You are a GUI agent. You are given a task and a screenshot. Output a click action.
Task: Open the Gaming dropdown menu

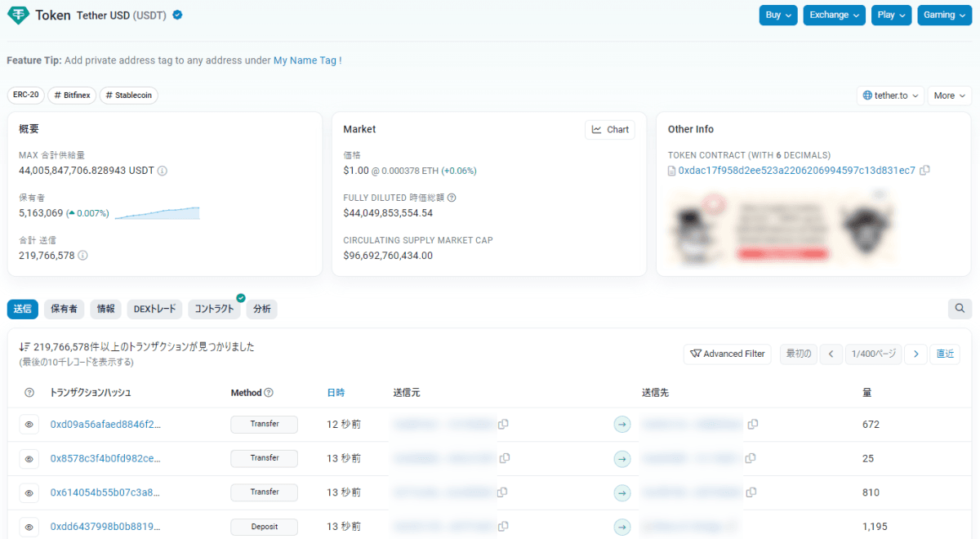pos(944,15)
